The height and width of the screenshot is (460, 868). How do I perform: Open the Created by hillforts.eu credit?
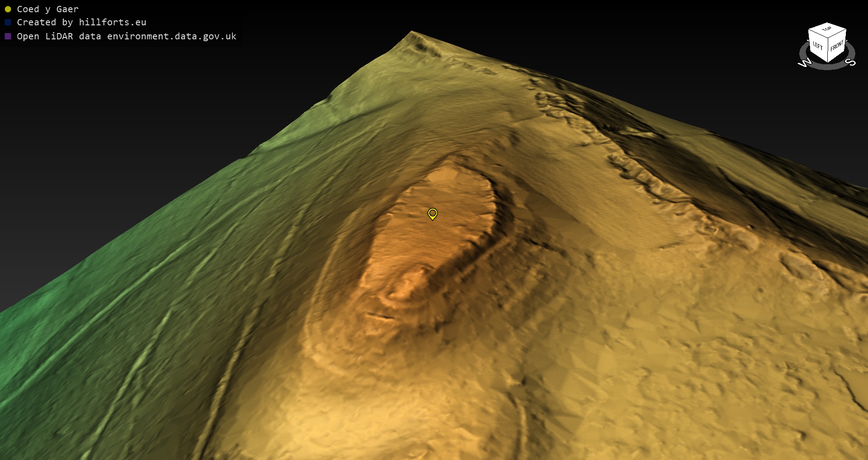point(81,22)
